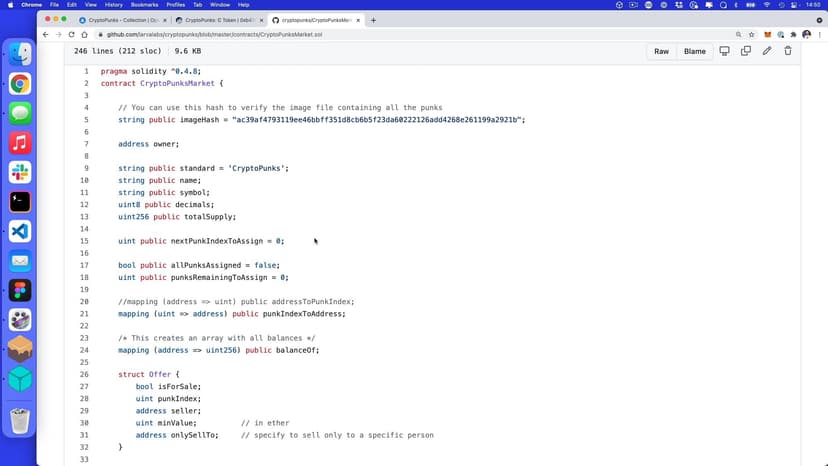Viewport: 828px width, 466px height.
Task: Go back to the previous page
Action: point(45,35)
